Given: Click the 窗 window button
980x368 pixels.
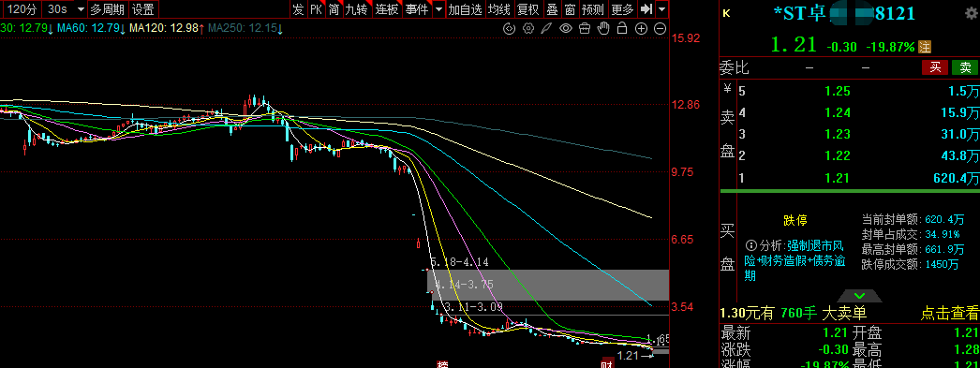Looking at the screenshot, I should click(x=570, y=8).
